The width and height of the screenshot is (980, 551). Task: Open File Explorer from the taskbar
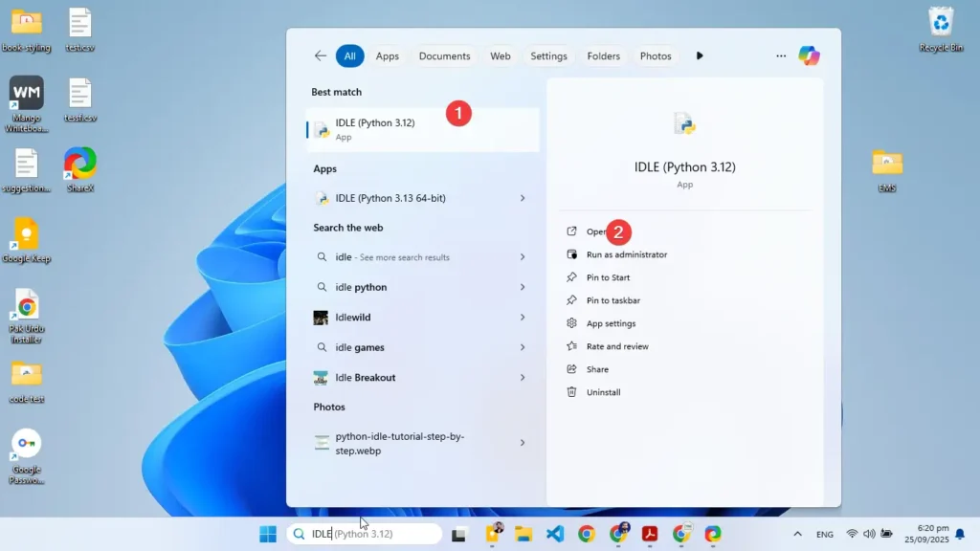(523, 534)
